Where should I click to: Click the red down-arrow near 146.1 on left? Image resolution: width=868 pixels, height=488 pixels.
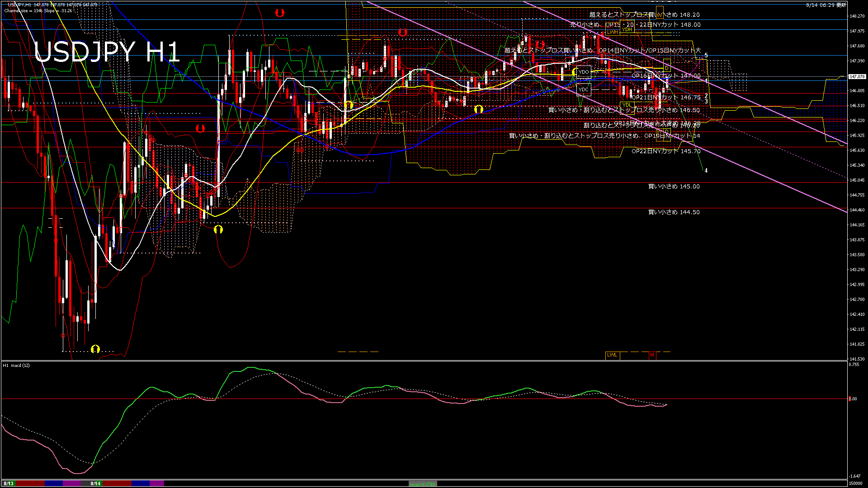(x=200, y=128)
